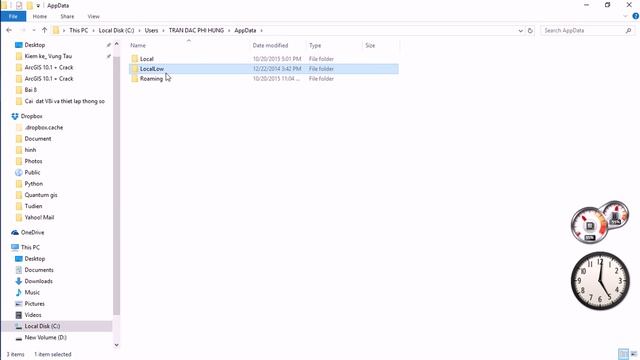Select OneDrive in navigation pane
The image size is (640, 360).
[x=32, y=232]
